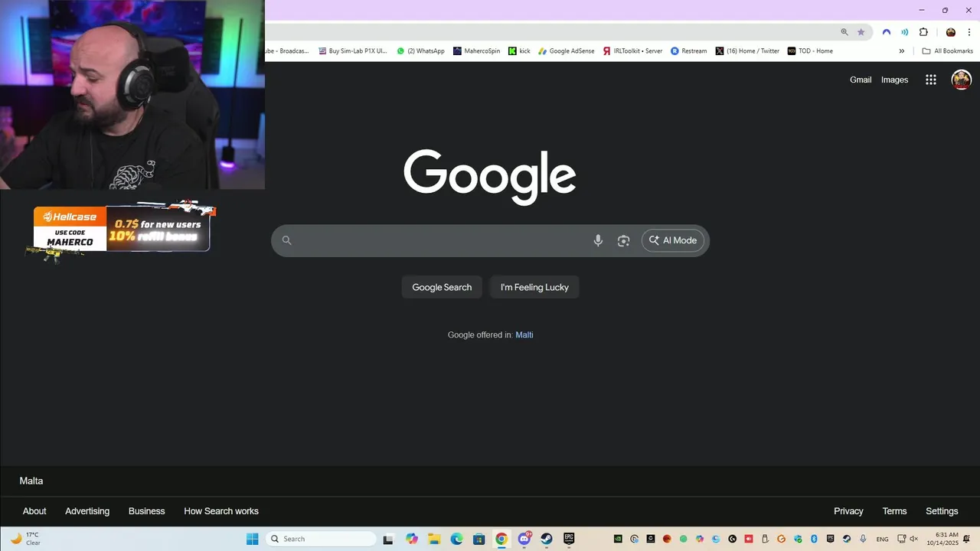The height and width of the screenshot is (551, 980).
Task: Open the Gmail link
Action: 861,80
